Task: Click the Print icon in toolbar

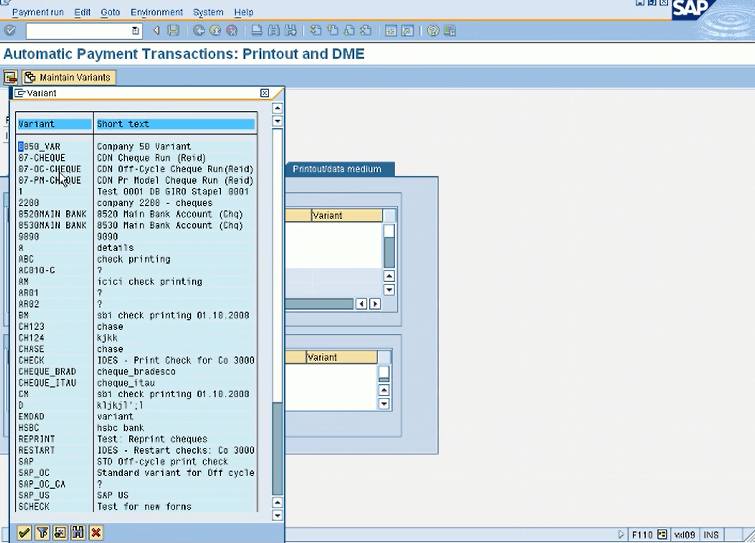Action: point(257,31)
